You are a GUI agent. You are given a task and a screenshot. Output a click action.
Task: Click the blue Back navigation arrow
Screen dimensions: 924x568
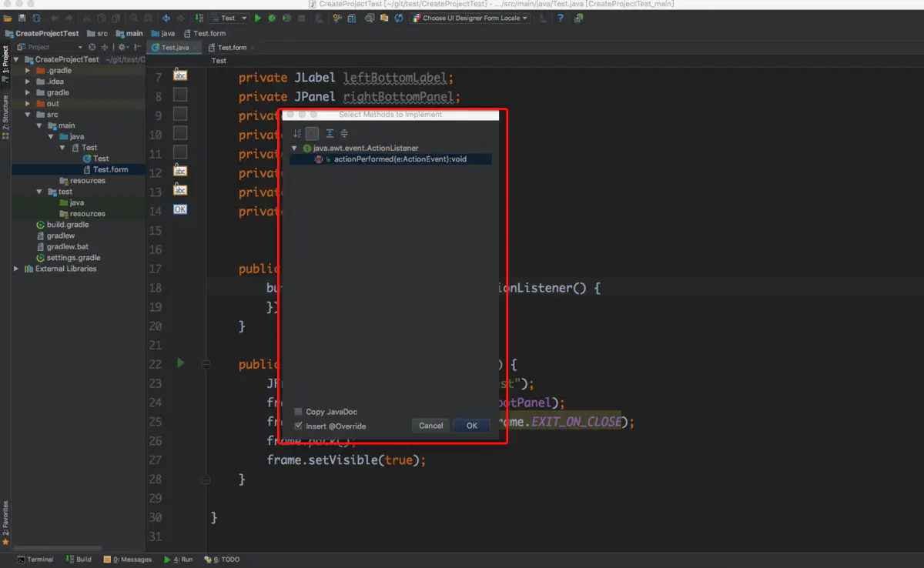click(x=166, y=18)
